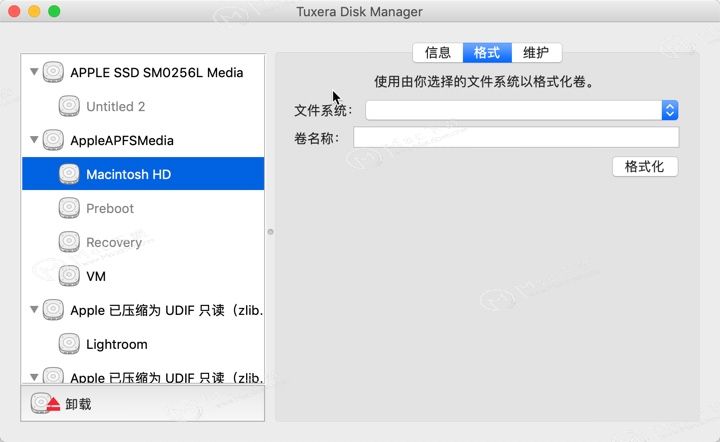Open the 维护 tab
The image size is (720, 442).
coord(536,53)
